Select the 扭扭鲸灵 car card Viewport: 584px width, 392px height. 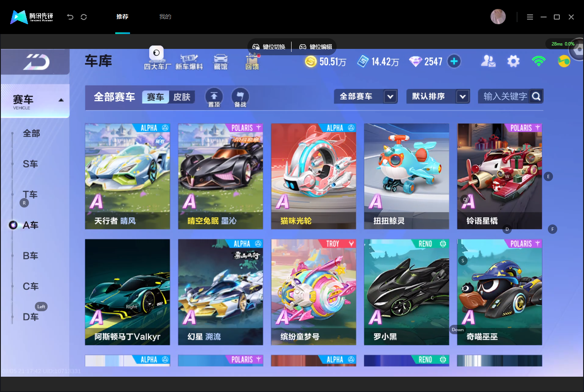[x=407, y=176]
